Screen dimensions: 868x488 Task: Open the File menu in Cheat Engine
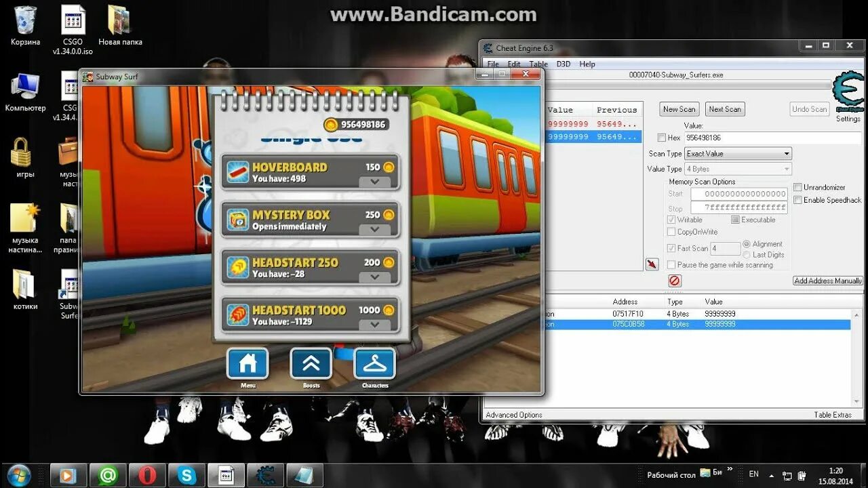[x=493, y=64]
